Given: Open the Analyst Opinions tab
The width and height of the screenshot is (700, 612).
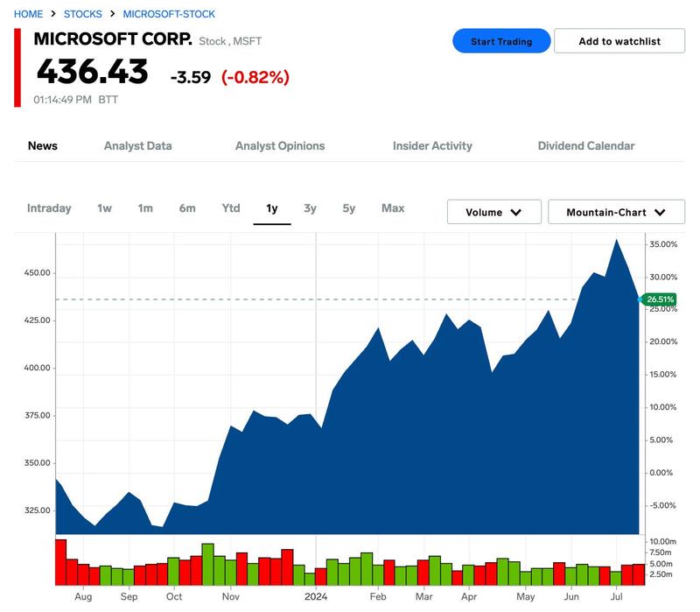Looking at the screenshot, I should [x=280, y=146].
